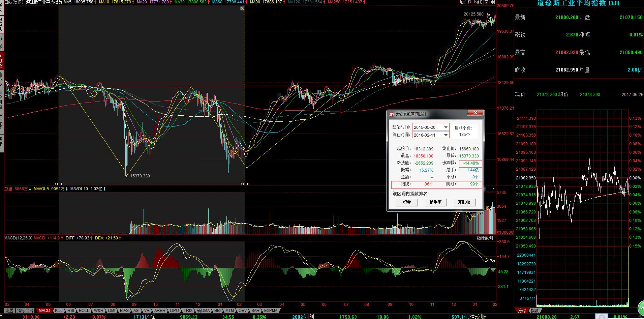This screenshot has height=319, width=644.
Task: Switch to the BOLL indicator tab
Action: 84,311
